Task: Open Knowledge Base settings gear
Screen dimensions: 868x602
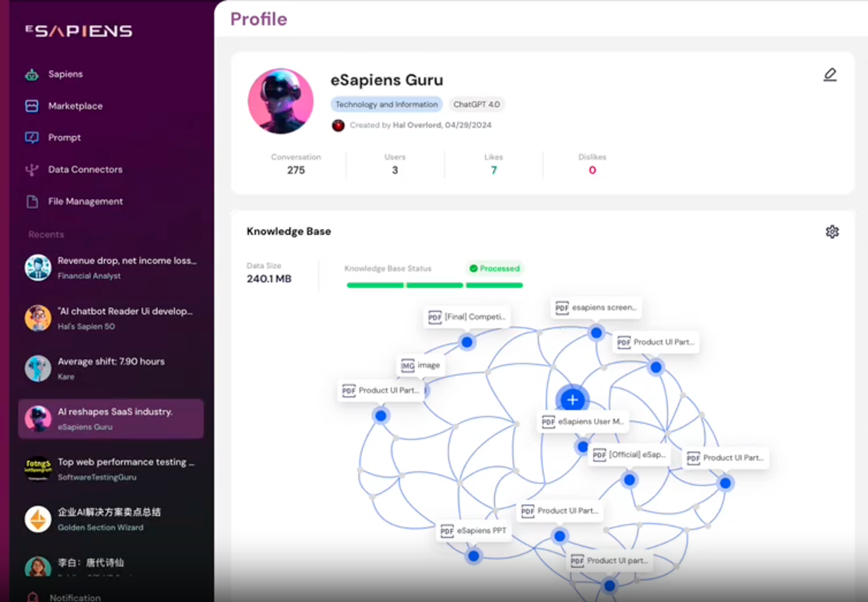Action: pos(832,232)
